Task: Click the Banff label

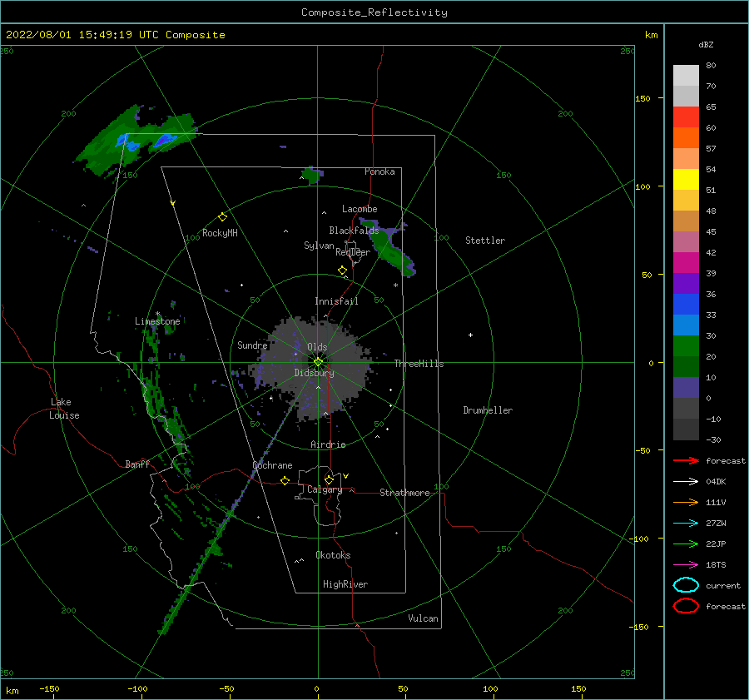Action: pyautogui.click(x=137, y=464)
